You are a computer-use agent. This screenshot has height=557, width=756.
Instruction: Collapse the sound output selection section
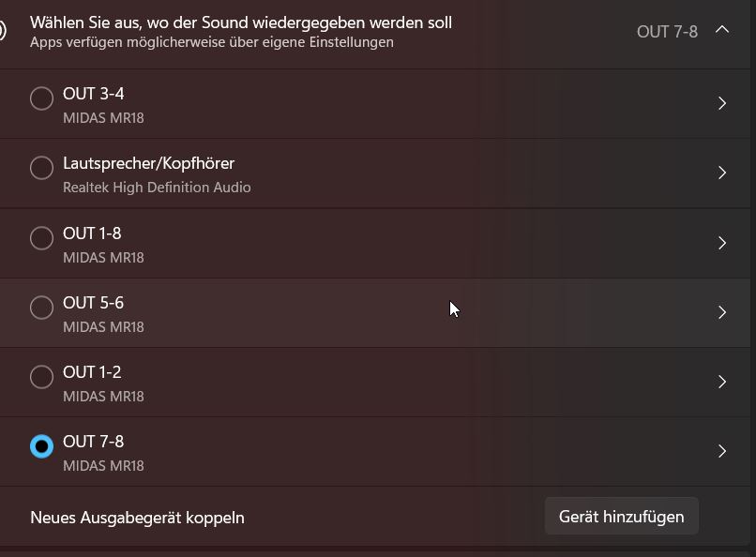tap(722, 30)
